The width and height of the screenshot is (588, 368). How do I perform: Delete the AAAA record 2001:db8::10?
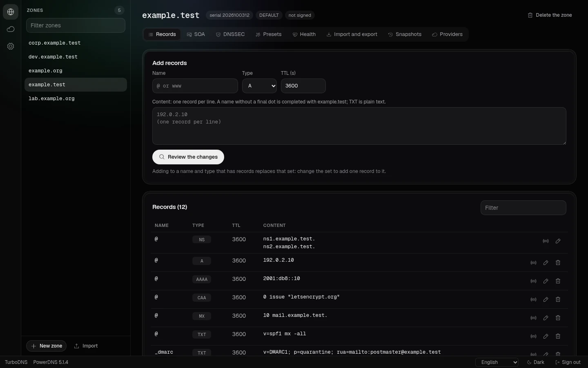558,281
